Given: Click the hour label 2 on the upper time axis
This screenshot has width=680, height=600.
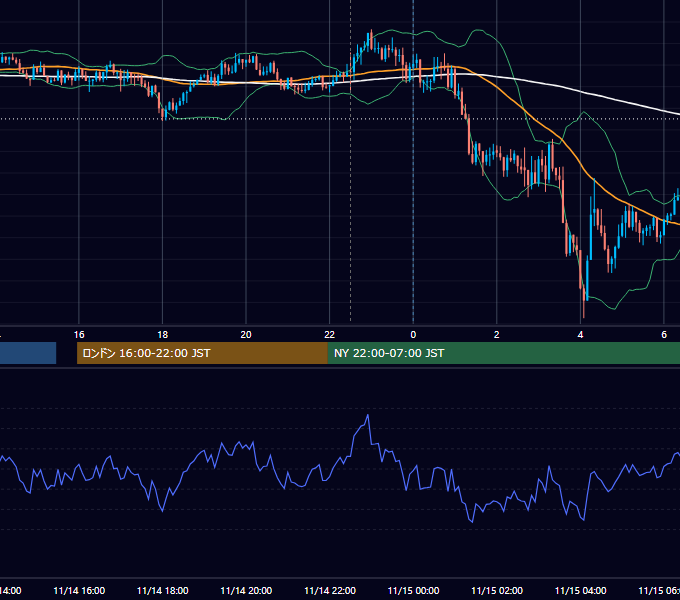Looking at the screenshot, I should tap(497, 335).
